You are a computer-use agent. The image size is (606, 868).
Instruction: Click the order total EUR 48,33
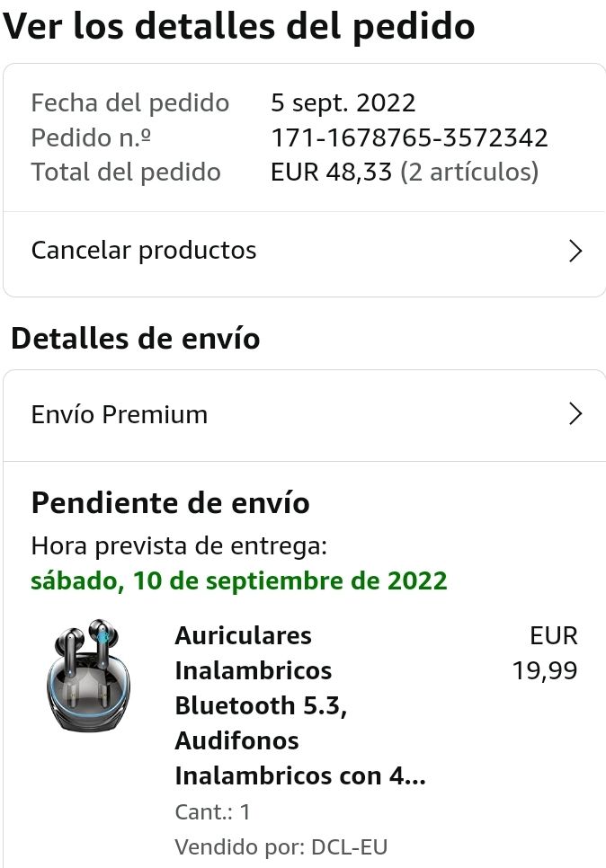click(332, 172)
